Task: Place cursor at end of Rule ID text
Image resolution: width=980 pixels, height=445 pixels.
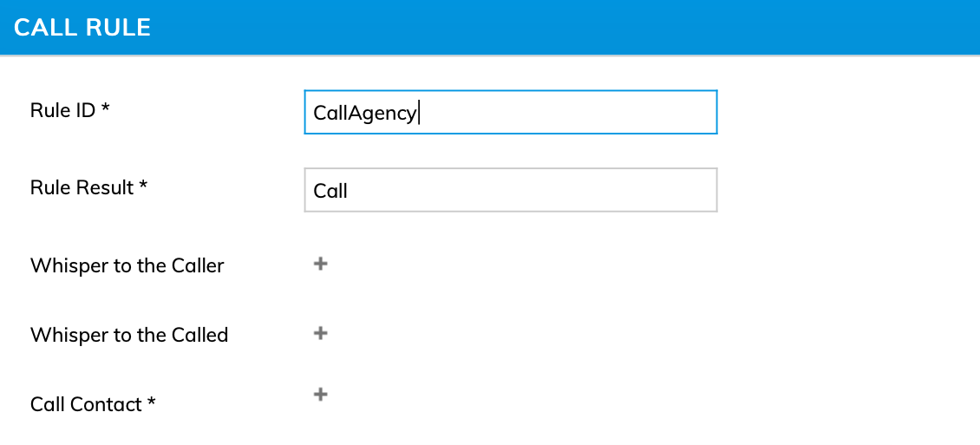Action: pos(418,113)
